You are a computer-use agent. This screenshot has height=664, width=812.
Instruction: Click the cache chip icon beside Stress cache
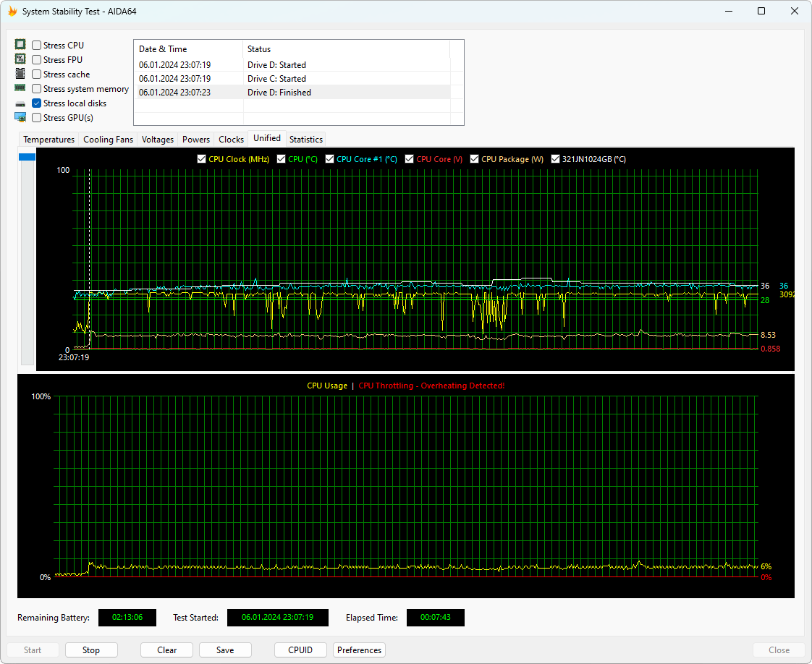click(20, 74)
